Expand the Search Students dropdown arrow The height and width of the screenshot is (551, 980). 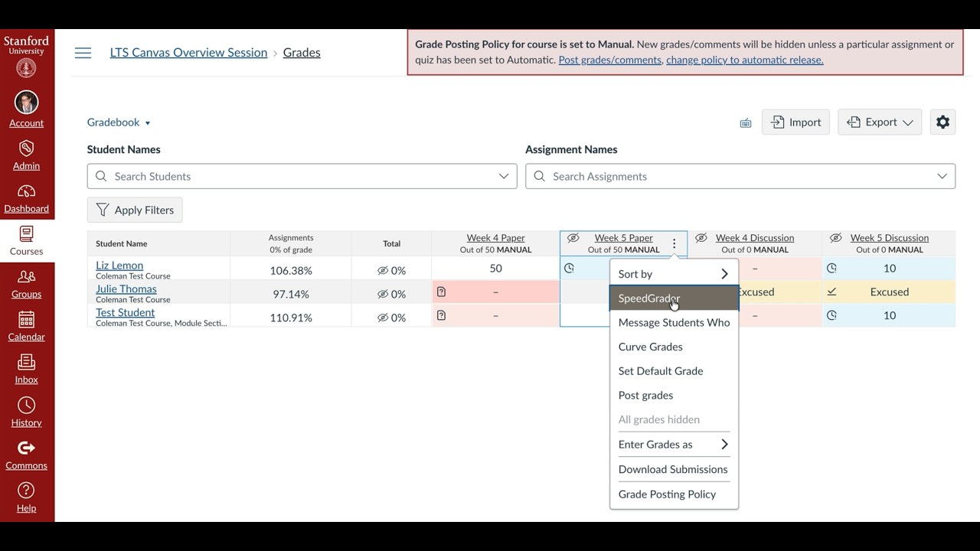[504, 176]
